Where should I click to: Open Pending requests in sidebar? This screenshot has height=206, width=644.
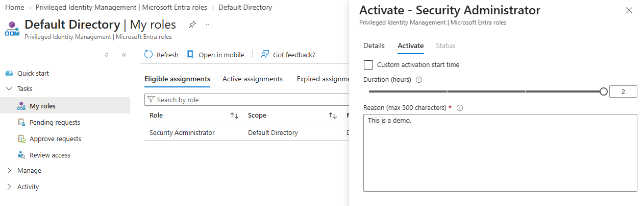[x=55, y=122]
